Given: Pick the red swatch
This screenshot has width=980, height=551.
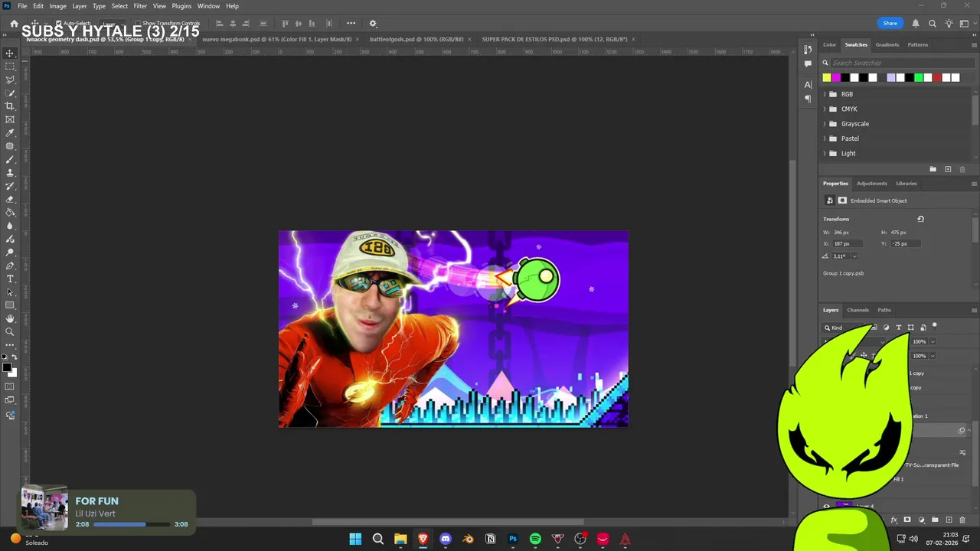Looking at the screenshot, I should (x=937, y=77).
